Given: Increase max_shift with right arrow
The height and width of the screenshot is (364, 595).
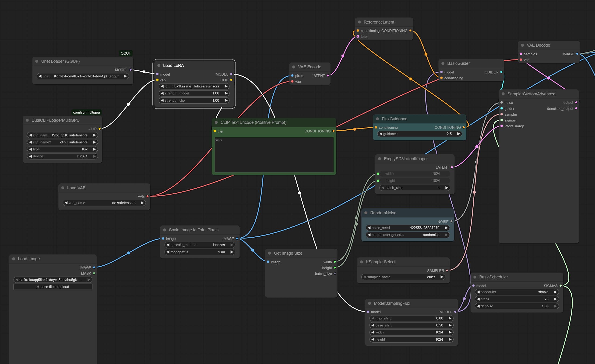Looking at the screenshot, I should click(x=450, y=318).
